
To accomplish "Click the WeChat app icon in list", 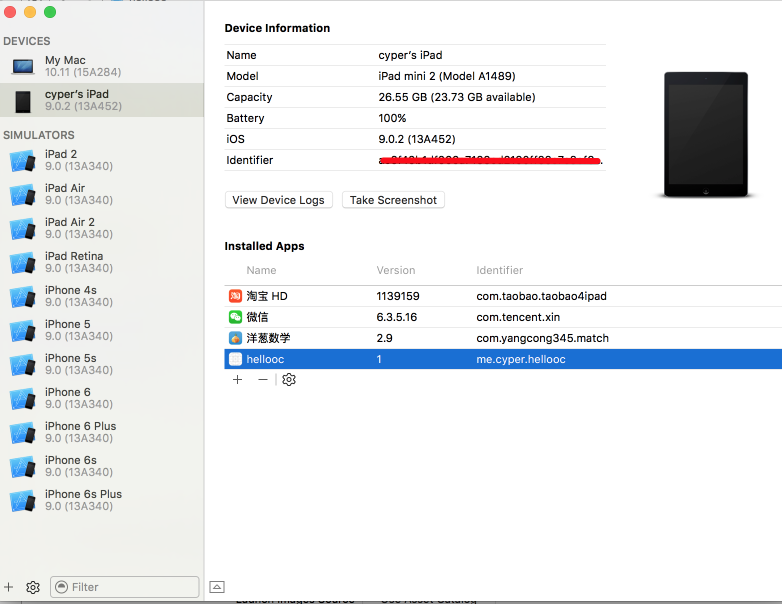I will click(235, 317).
